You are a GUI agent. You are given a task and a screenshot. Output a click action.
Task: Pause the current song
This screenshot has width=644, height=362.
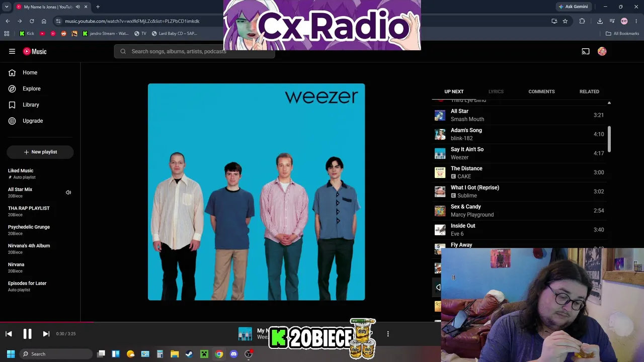tap(27, 334)
